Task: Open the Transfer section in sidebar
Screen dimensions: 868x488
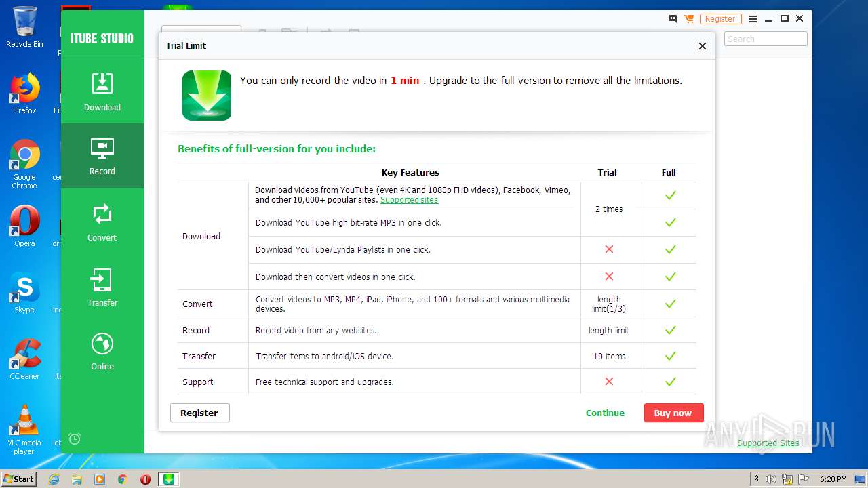Action: coord(102,287)
